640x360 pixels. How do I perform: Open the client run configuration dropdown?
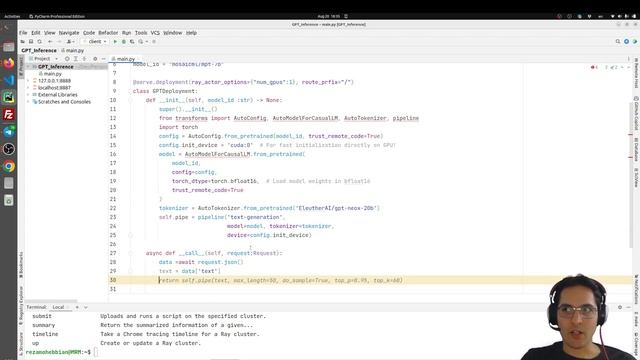point(94,42)
